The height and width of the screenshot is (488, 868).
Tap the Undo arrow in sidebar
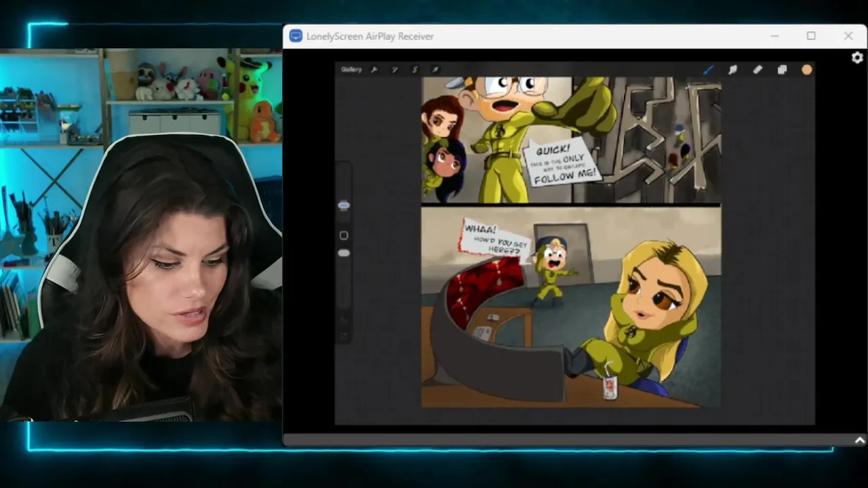[x=344, y=320]
